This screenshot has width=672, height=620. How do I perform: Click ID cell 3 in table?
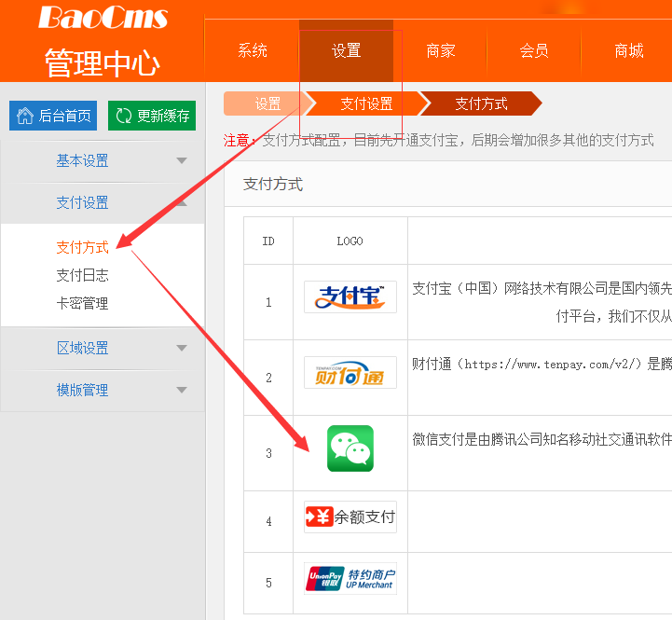coord(268,453)
